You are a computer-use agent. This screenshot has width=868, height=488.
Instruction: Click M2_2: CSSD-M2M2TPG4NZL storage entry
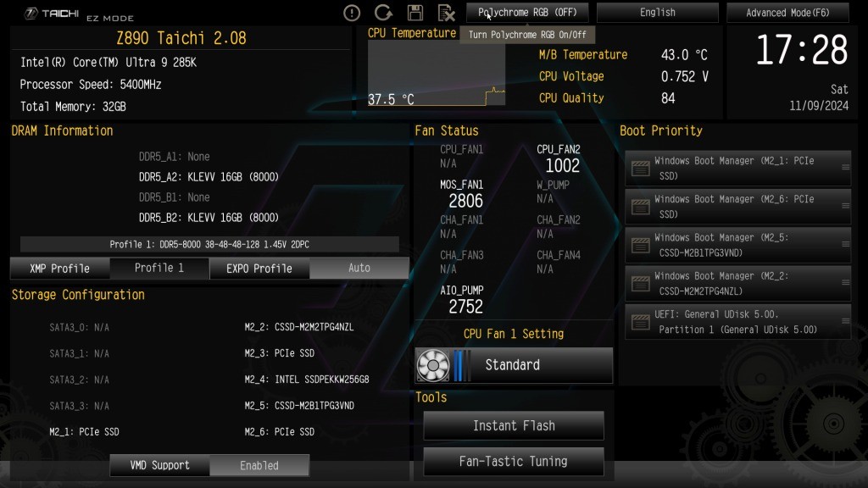click(x=299, y=327)
